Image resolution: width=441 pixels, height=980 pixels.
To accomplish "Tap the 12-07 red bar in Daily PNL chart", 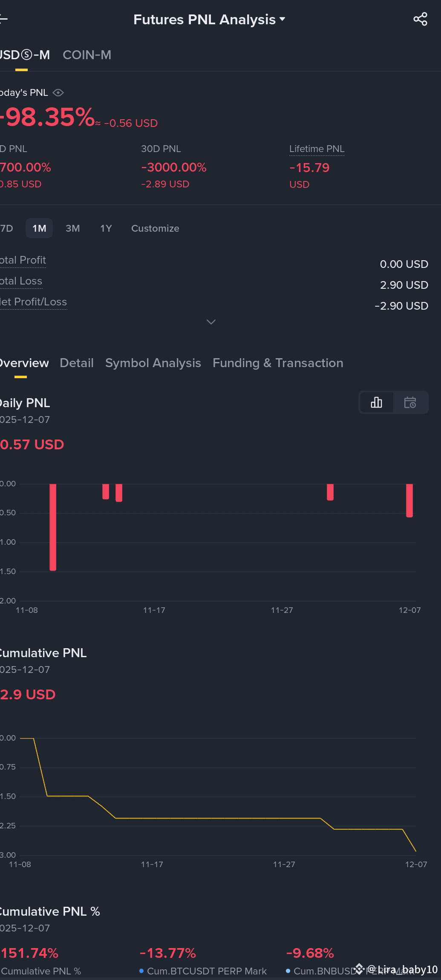I will pos(409,500).
